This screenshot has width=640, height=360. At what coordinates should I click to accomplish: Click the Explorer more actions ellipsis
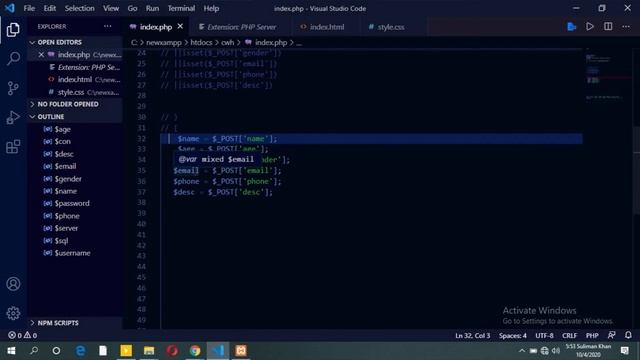pos(107,27)
